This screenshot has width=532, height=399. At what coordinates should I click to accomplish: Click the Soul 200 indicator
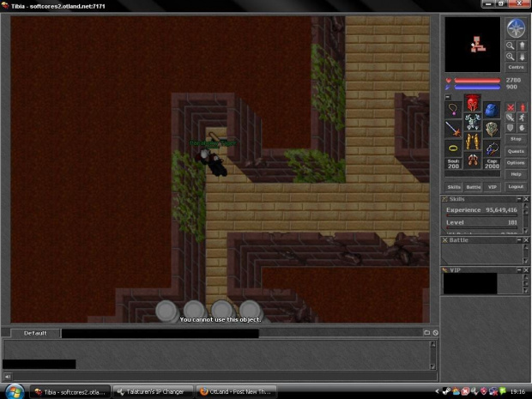(x=453, y=164)
